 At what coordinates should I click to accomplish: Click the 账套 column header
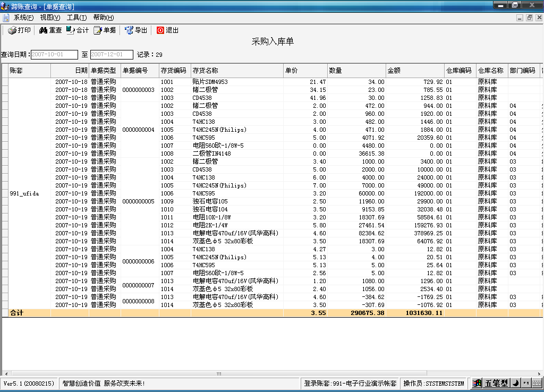point(30,71)
